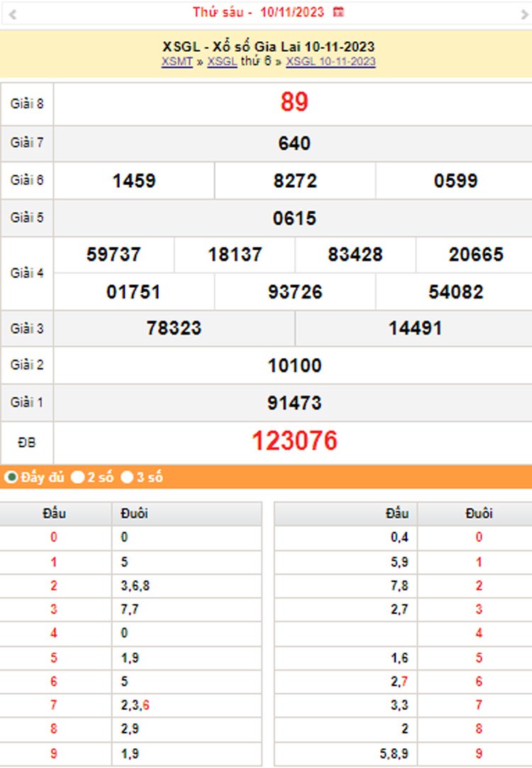Go to the previous day's results arrow
This screenshot has height=768, width=532.
point(12,13)
